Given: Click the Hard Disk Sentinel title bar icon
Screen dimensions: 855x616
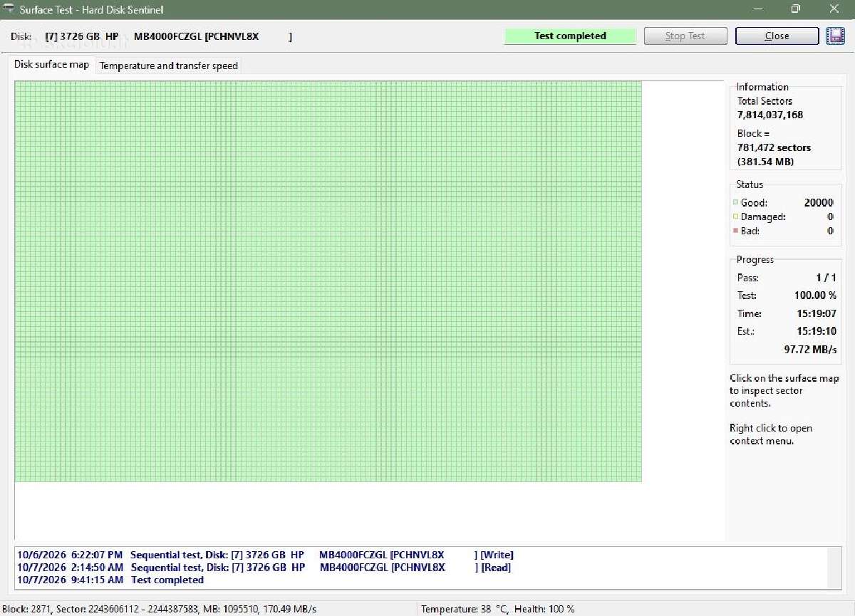Looking at the screenshot, I should pyautogui.click(x=9, y=9).
